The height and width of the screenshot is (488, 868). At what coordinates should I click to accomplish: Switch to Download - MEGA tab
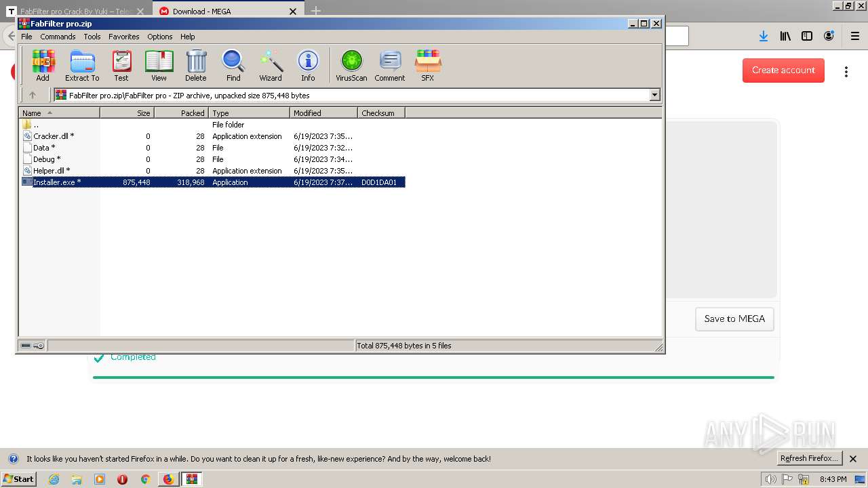(228, 11)
